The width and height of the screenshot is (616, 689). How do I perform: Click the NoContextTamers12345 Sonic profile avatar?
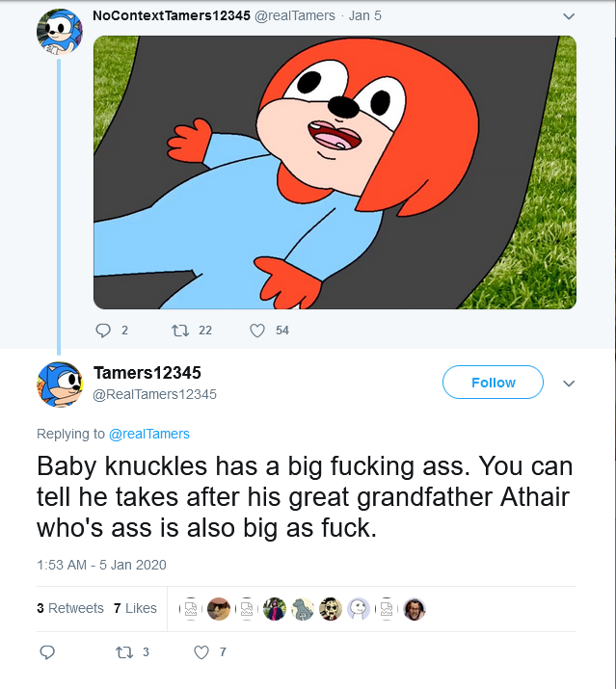coord(59,34)
